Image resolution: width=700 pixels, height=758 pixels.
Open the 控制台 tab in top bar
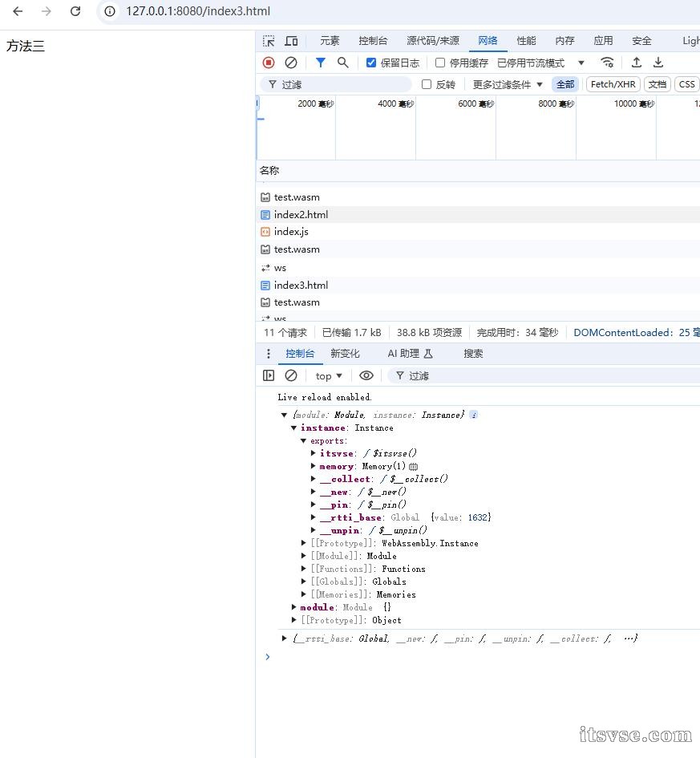click(x=373, y=41)
